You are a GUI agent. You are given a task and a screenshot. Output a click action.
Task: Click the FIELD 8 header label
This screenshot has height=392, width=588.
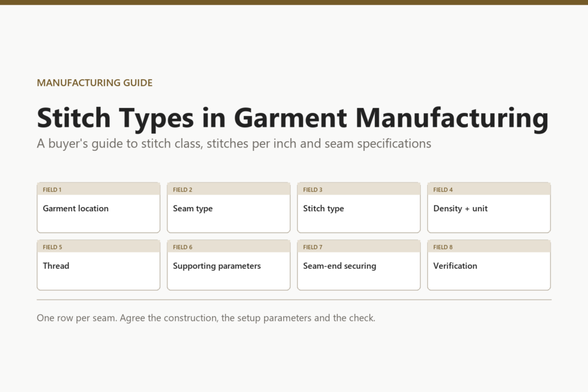click(x=443, y=247)
